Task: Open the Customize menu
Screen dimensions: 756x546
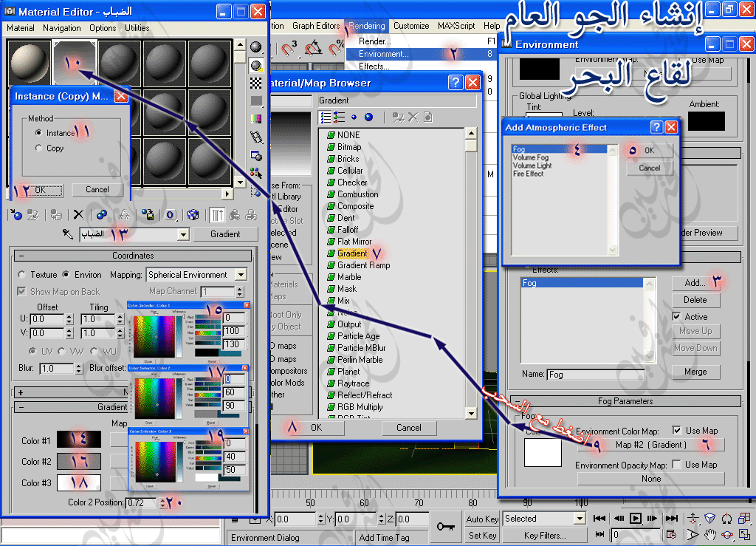Action: tap(411, 26)
